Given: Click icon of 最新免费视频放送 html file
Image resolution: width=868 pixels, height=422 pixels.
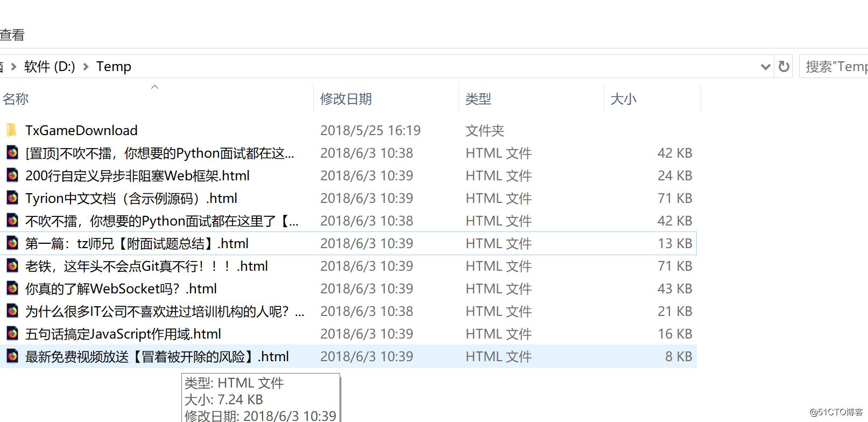Looking at the screenshot, I should point(12,356).
